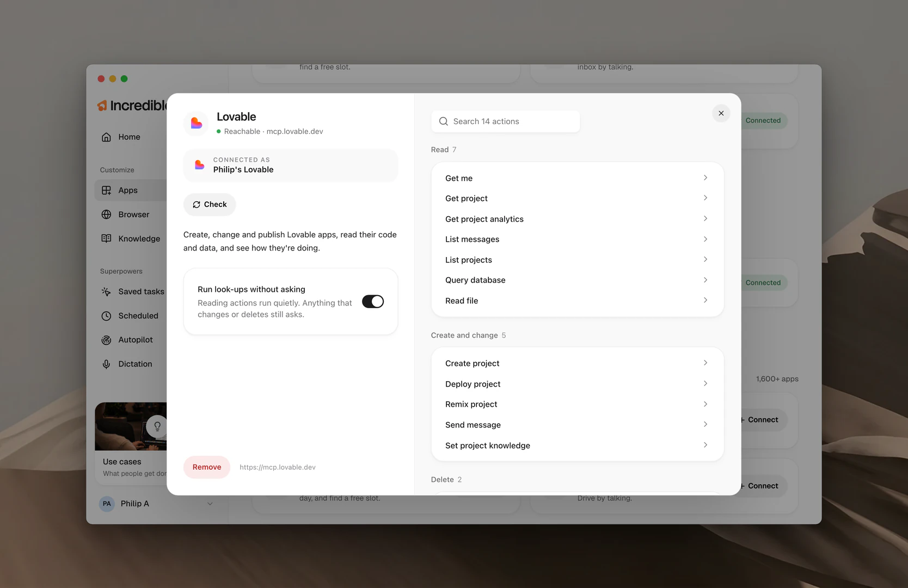Open the Knowledge section
Viewport: 908px width, 588px height.
(131, 238)
